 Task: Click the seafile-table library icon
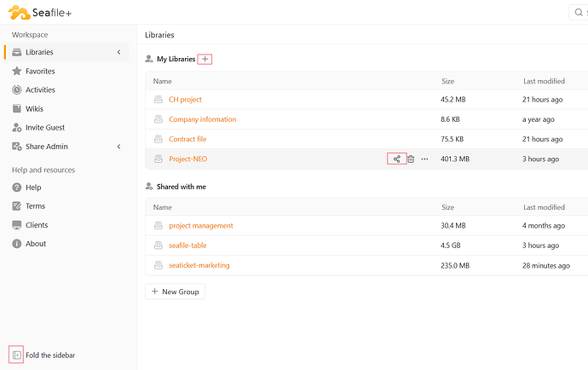(x=159, y=246)
